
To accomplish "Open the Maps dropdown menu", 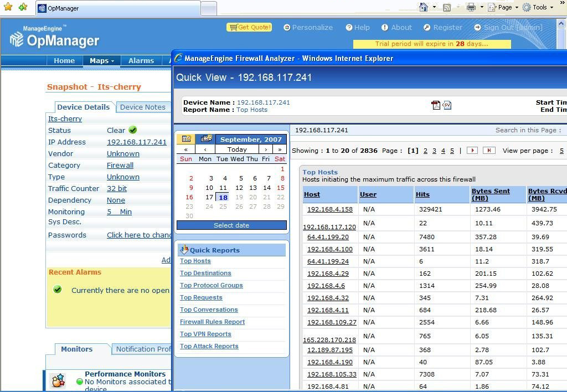I will pyautogui.click(x=100, y=61).
